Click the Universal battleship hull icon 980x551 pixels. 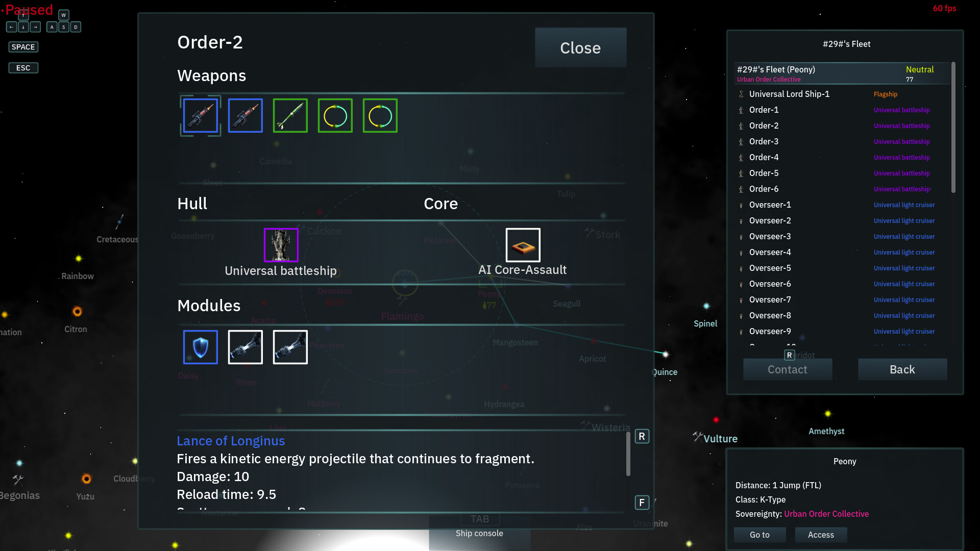[281, 245]
